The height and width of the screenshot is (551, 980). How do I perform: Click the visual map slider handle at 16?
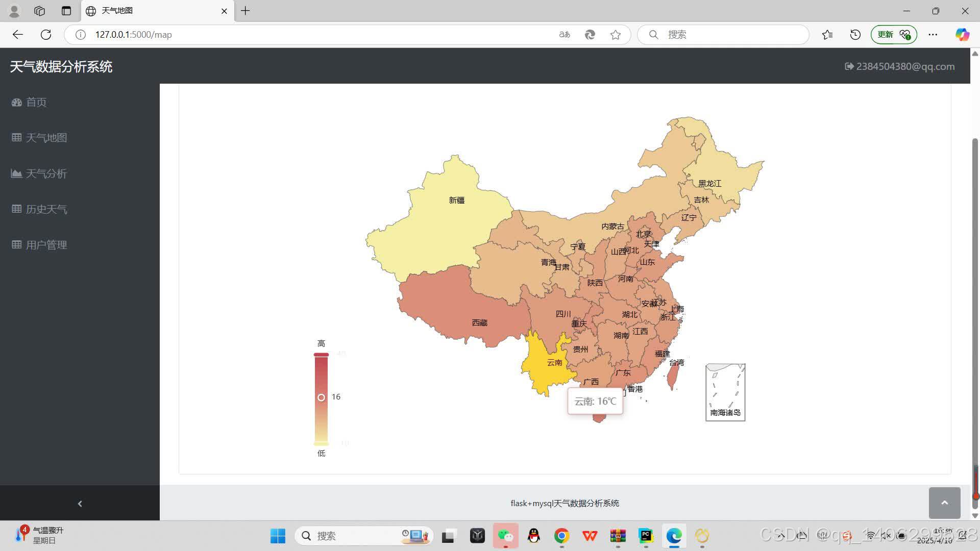tap(321, 397)
